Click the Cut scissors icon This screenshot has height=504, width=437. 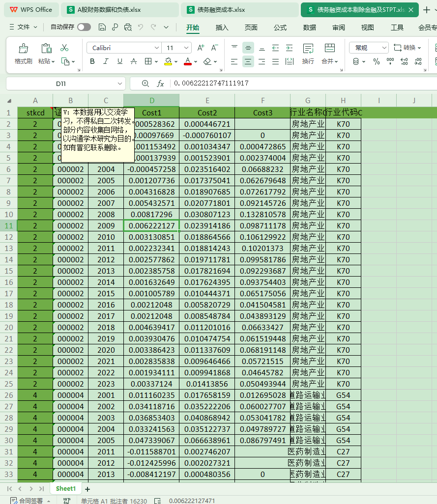pos(64,48)
